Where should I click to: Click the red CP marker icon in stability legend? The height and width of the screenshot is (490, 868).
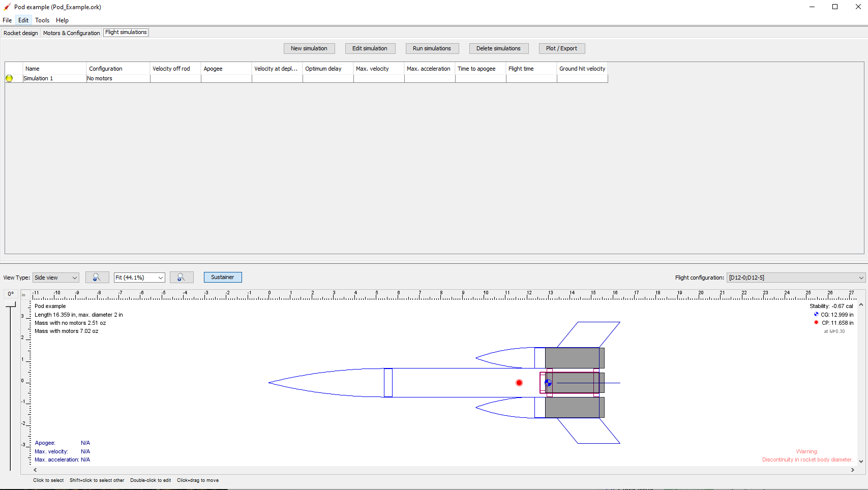tap(816, 323)
